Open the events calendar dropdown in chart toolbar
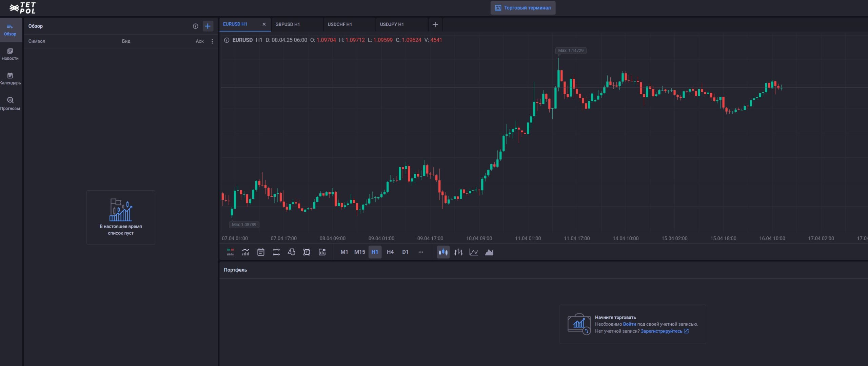This screenshot has width=868, height=366. tap(261, 252)
